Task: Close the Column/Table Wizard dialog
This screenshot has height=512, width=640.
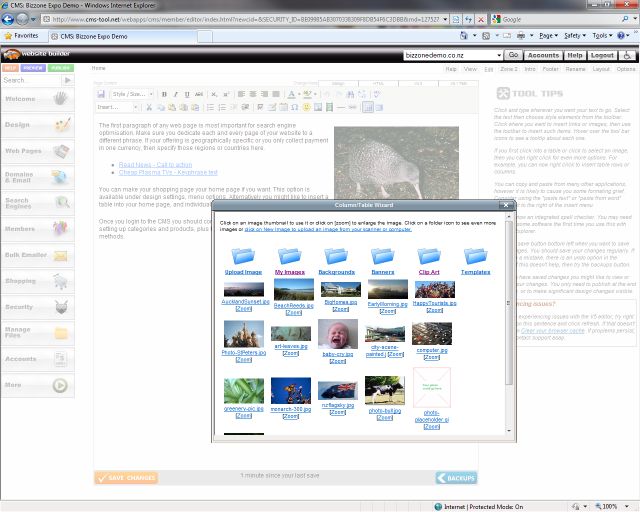Action: point(508,205)
